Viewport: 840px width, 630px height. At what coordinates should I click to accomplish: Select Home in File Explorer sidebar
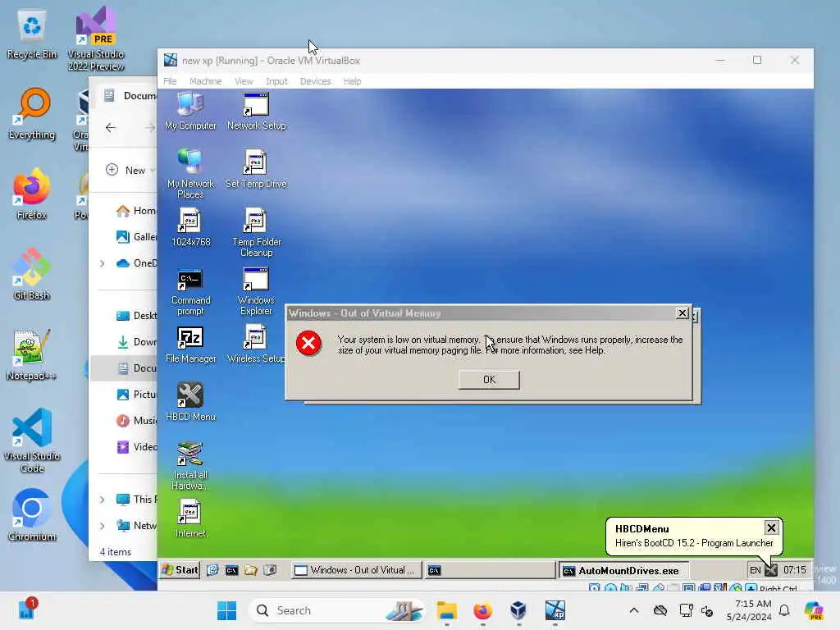click(137, 211)
